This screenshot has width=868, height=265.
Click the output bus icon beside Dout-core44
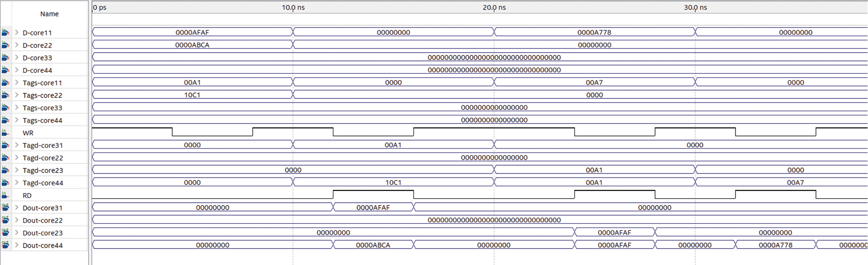(x=5, y=245)
